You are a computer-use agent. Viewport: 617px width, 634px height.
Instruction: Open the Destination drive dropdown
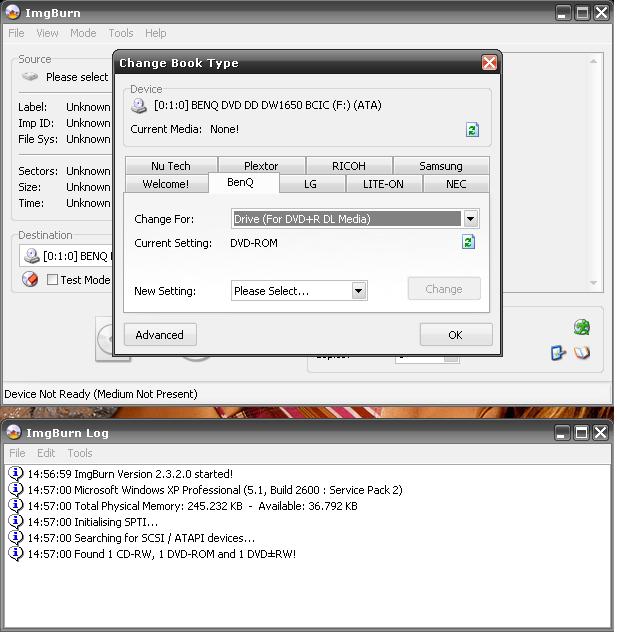click(67, 256)
